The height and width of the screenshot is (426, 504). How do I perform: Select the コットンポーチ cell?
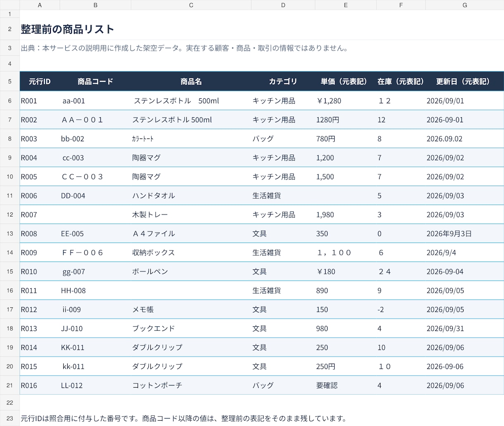click(x=191, y=386)
